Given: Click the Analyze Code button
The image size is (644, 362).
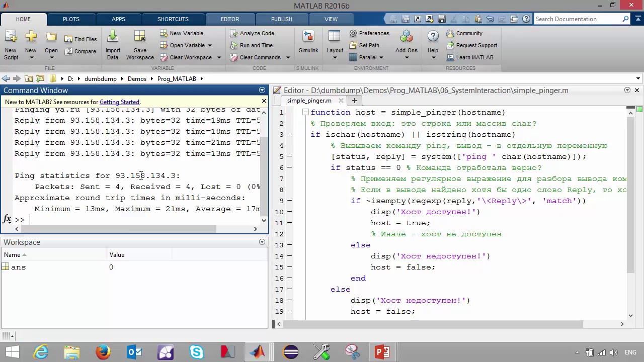Looking at the screenshot, I should [x=252, y=33].
